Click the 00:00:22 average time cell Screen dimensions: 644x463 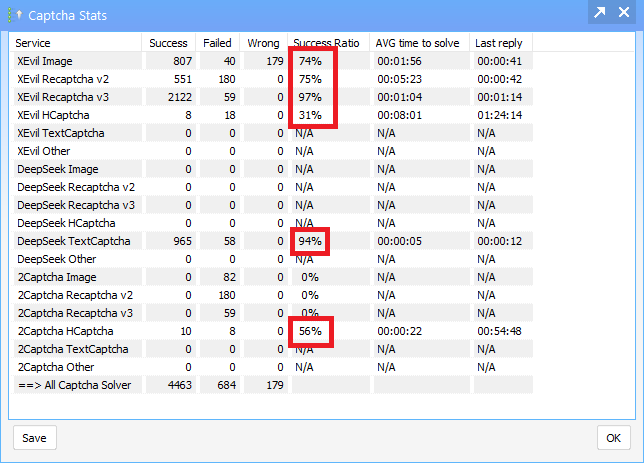click(x=421, y=331)
